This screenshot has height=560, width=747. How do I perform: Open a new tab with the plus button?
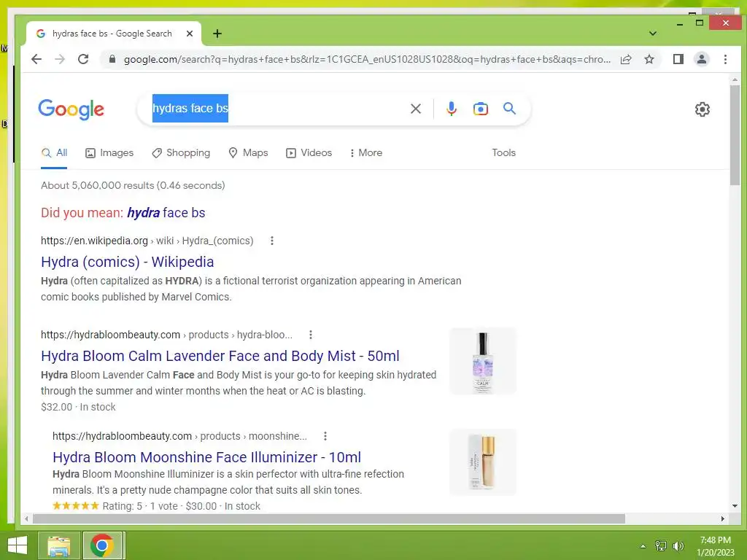point(217,34)
